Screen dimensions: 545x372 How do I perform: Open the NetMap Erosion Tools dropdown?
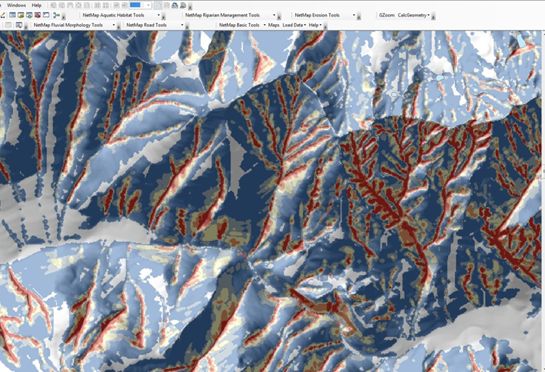tap(354, 15)
